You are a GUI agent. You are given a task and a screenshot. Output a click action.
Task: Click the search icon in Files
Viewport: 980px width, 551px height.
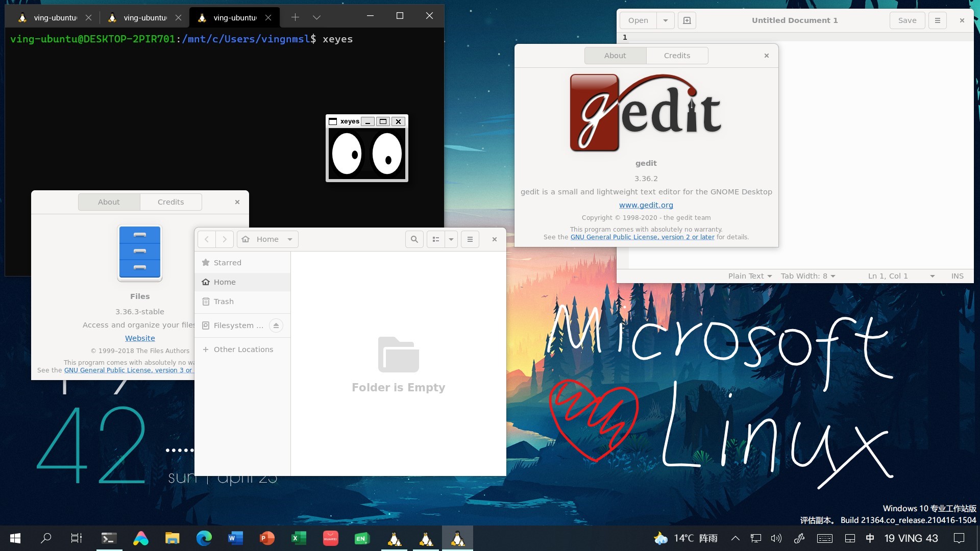(414, 239)
